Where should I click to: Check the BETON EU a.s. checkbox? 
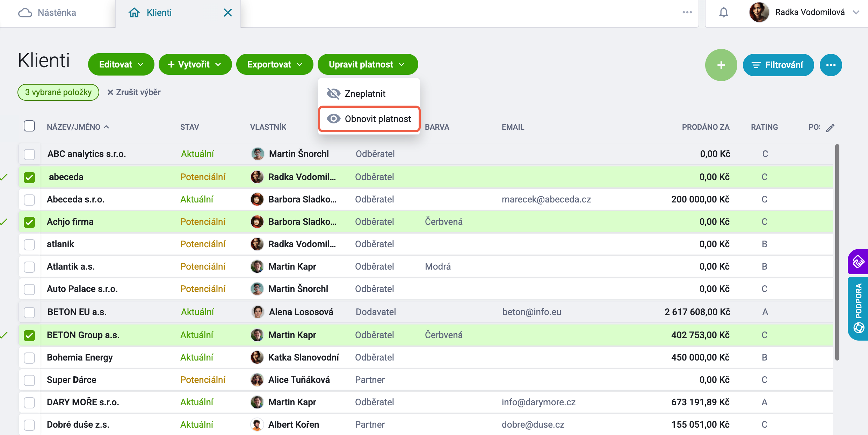click(29, 312)
